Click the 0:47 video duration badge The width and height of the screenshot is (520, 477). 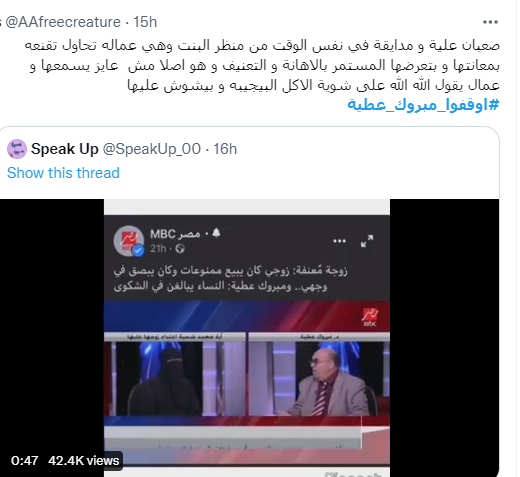click(x=25, y=461)
